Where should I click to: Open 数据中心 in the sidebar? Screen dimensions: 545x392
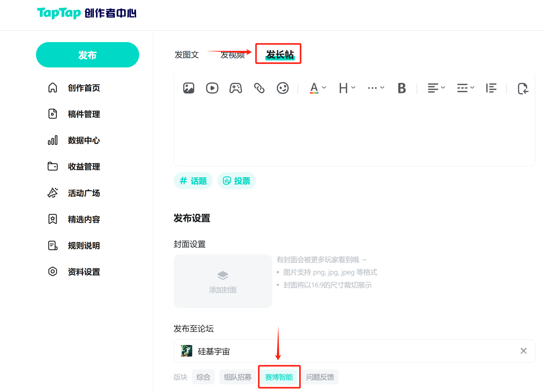tap(84, 140)
